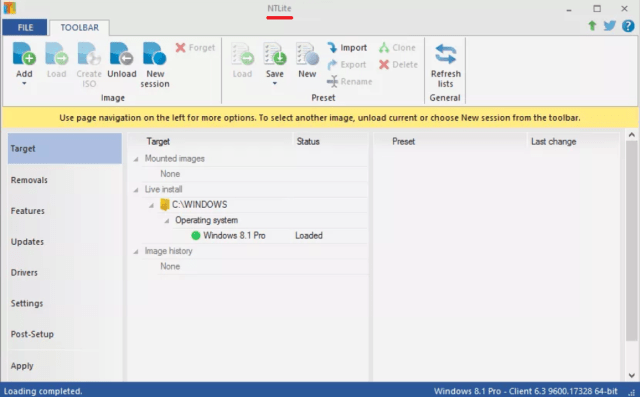Click the Preset column header
The width and height of the screenshot is (640, 397).
[403, 142]
